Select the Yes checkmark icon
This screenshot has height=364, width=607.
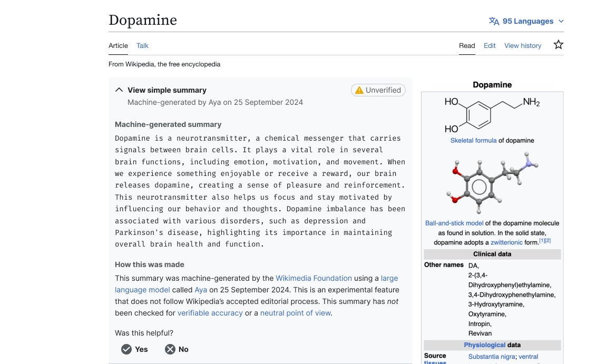pyautogui.click(x=126, y=349)
